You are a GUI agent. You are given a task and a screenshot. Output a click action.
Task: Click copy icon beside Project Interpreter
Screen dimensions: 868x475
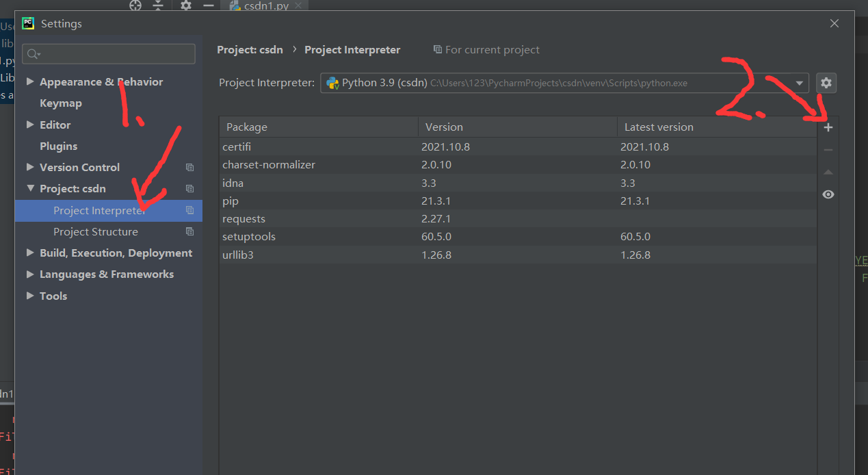[189, 211]
